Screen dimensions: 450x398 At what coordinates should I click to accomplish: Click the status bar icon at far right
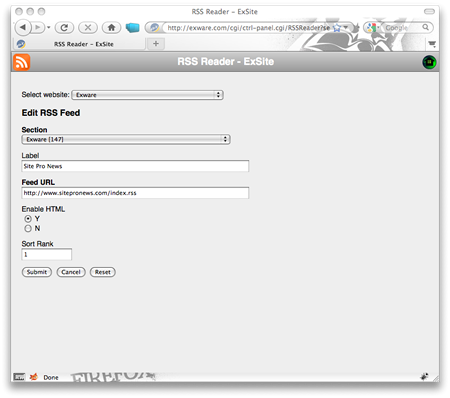[x=424, y=377]
